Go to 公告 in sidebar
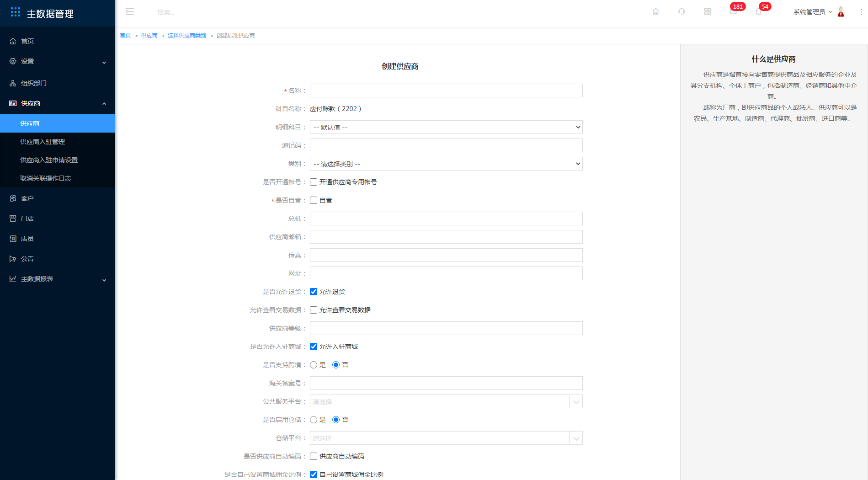The height and width of the screenshot is (480, 868). [x=58, y=259]
